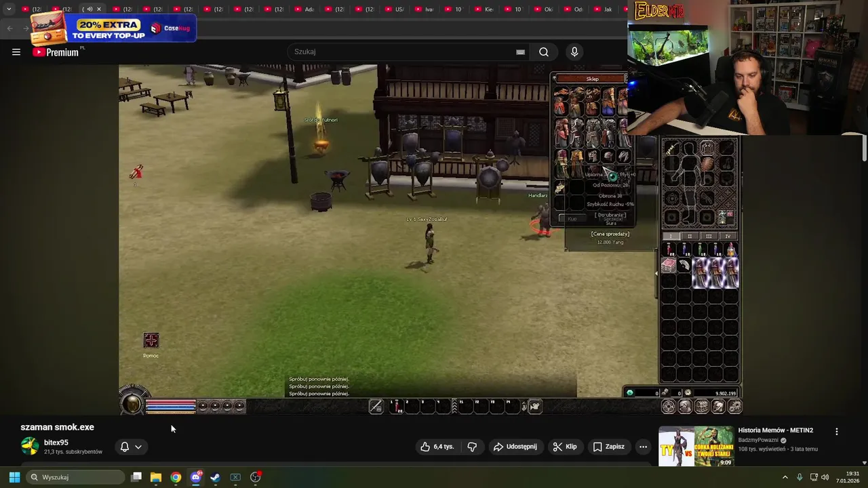Click the last round game menu button
The width and height of the screenshot is (868, 488).
734,406
